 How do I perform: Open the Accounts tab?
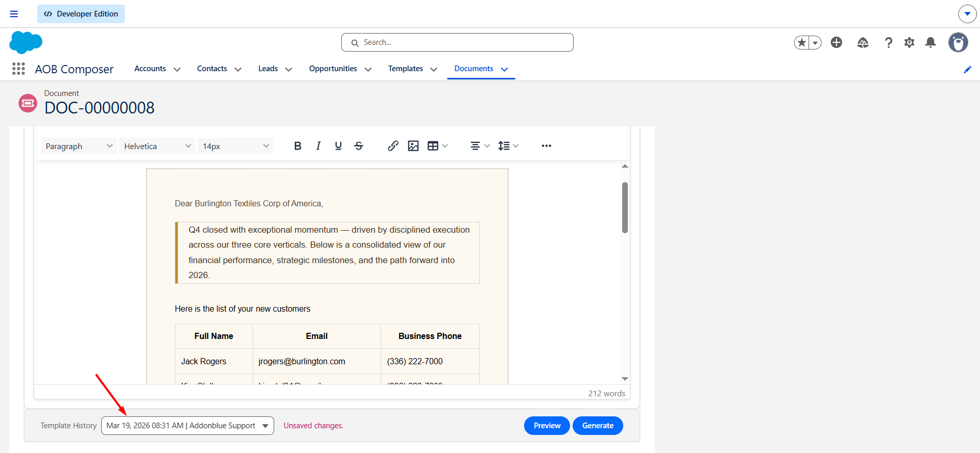[150, 69]
